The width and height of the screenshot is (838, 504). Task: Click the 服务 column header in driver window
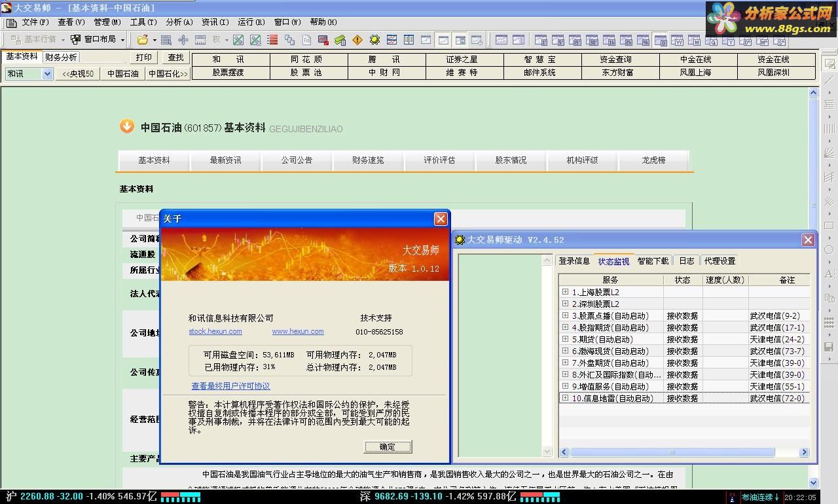click(611, 279)
